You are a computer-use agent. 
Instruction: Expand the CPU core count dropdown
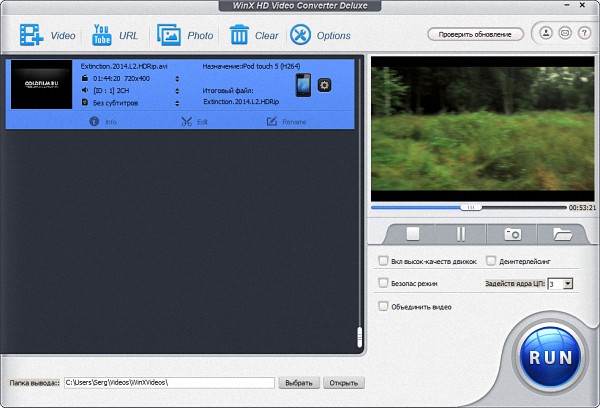[x=567, y=284]
